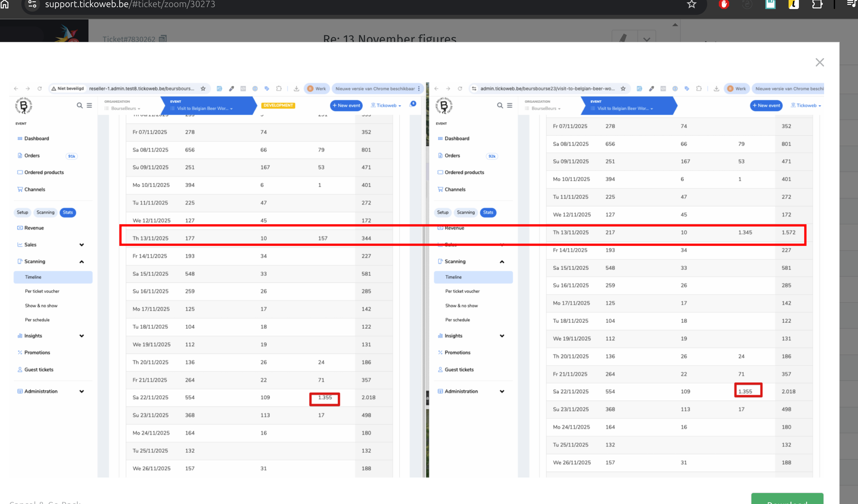This screenshot has height=504, width=858.
Task: Click the media playlist control icon
Action: pyautogui.click(x=852, y=4)
